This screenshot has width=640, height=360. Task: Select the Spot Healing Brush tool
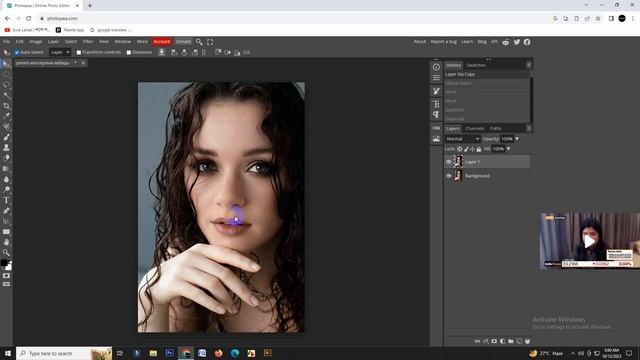pyautogui.click(x=6, y=127)
